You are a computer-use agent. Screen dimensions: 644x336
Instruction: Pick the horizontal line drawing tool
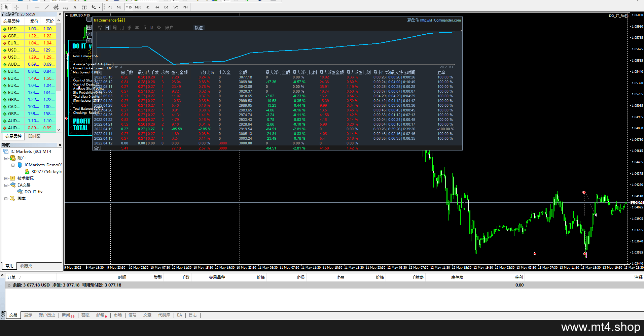coord(37,7)
